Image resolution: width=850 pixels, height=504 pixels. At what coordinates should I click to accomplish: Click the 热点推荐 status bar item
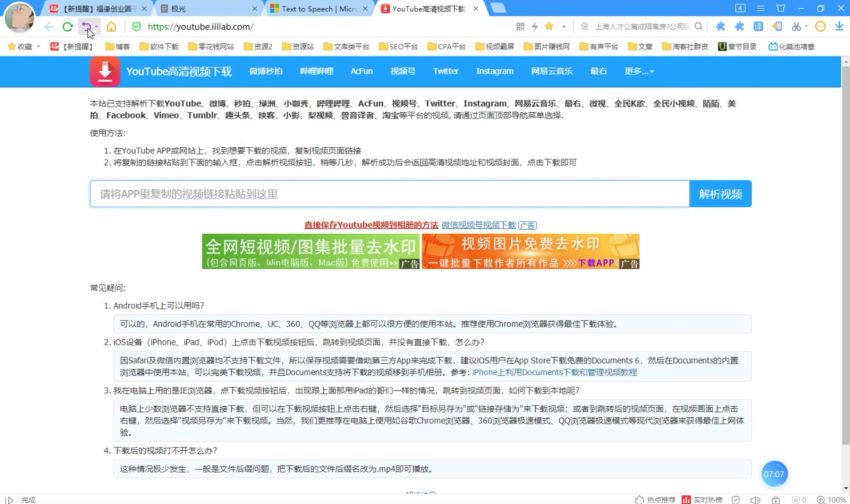(655, 500)
